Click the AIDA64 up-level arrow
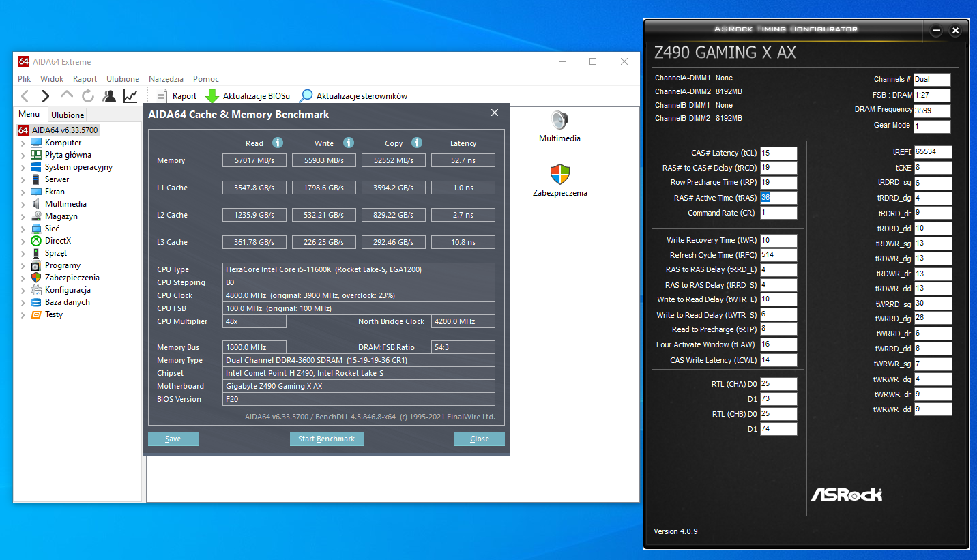Image resolution: width=977 pixels, height=560 pixels. point(67,95)
